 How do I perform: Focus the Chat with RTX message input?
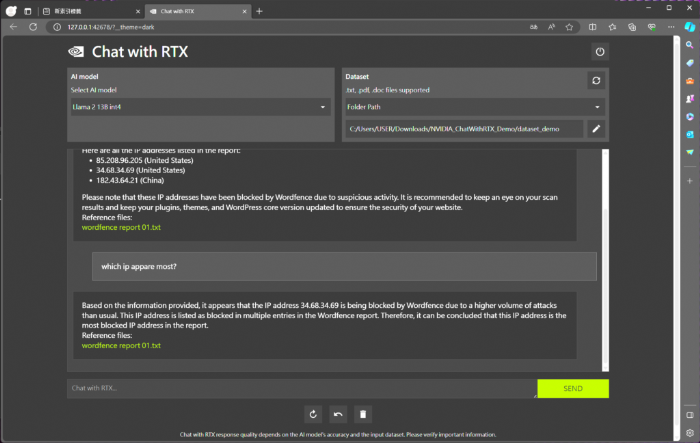click(x=302, y=389)
